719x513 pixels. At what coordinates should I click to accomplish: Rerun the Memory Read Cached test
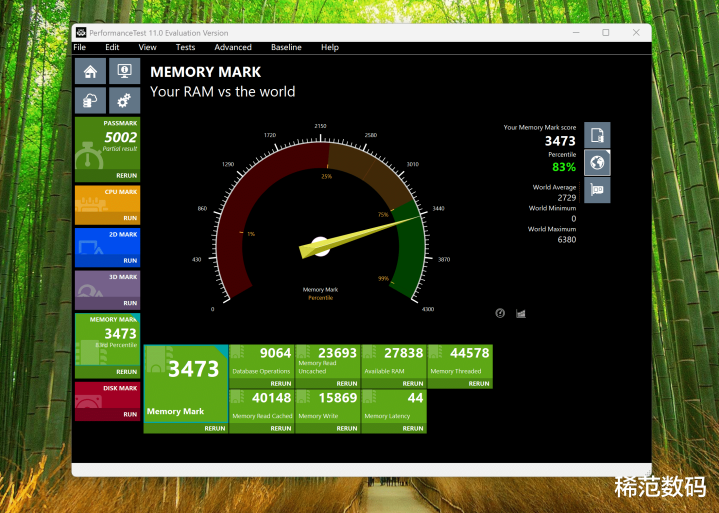pos(281,428)
